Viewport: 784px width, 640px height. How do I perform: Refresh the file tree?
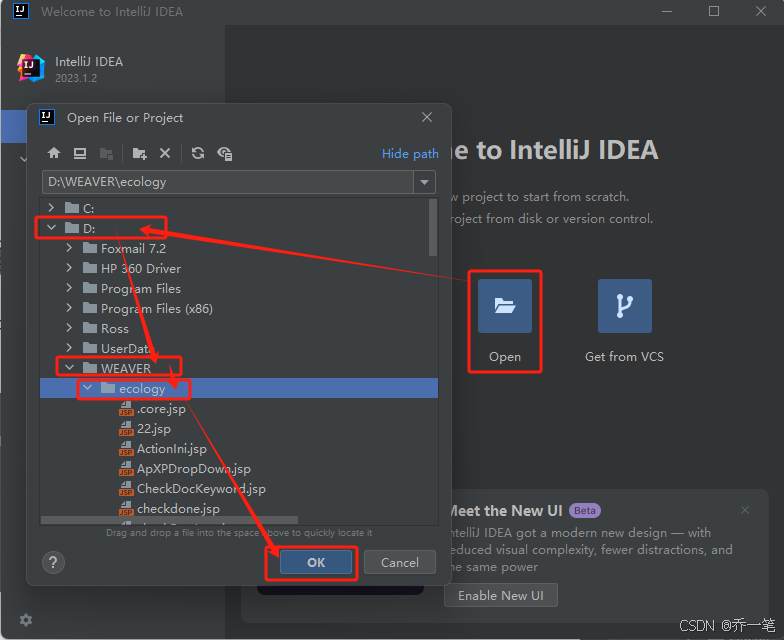coord(198,153)
